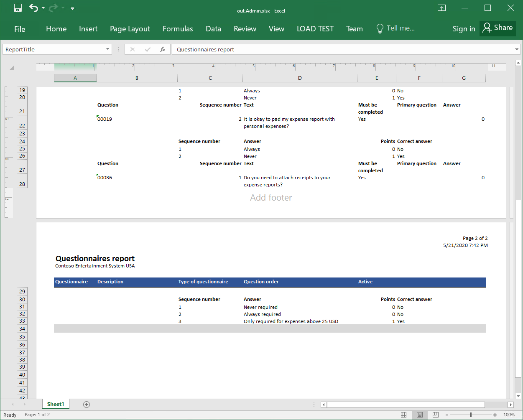Click the Page Layout view icon
The width and height of the screenshot is (523, 420).
[x=420, y=415]
